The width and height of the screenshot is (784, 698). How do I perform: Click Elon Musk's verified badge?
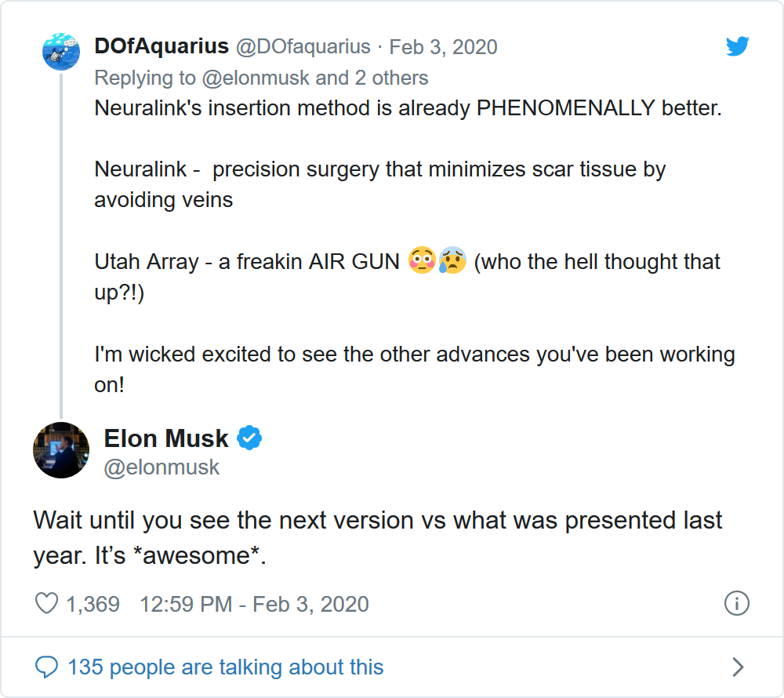pyautogui.click(x=249, y=438)
